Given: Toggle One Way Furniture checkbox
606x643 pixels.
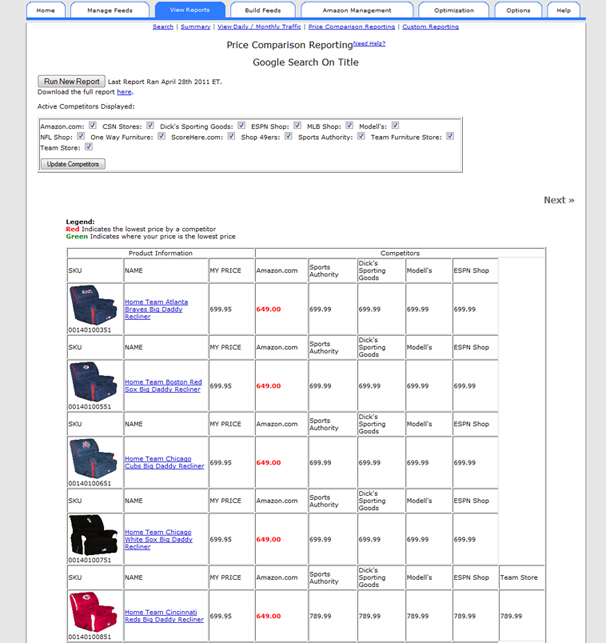Looking at the screenshot, I should [x=162, y=136].
